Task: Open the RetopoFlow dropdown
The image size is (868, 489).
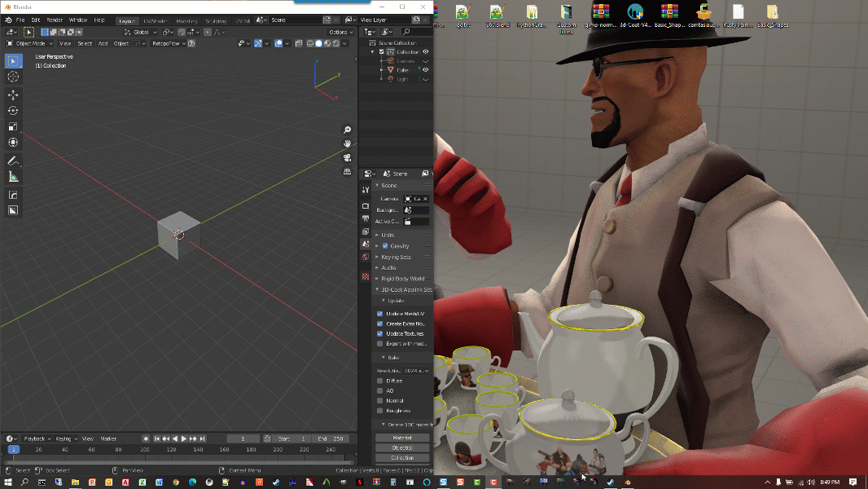Action: tap(169, 43)
